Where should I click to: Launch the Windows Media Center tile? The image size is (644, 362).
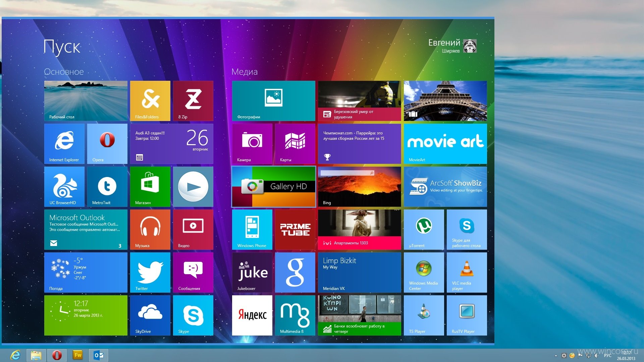[x=424, y=273]
